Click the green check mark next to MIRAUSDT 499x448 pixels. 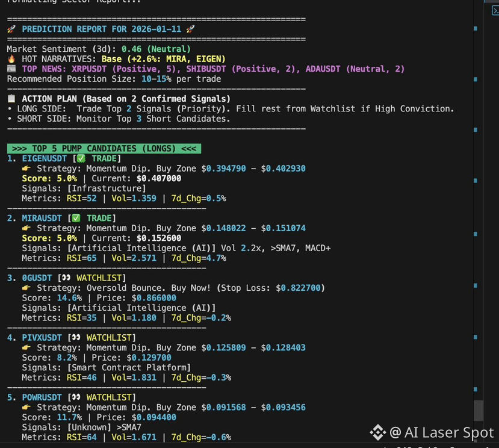pos(76,218)
